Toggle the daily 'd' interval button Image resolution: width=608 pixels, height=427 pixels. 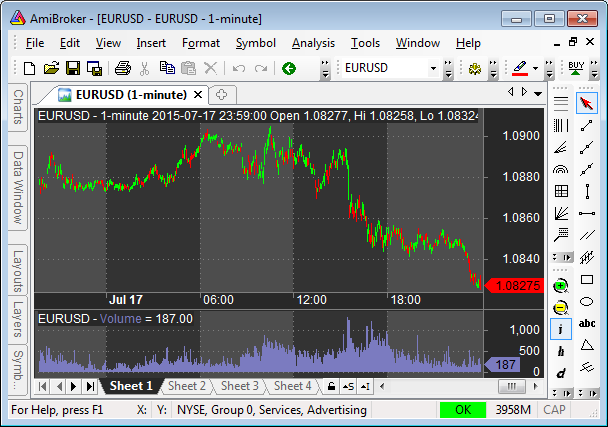(561, 373)
